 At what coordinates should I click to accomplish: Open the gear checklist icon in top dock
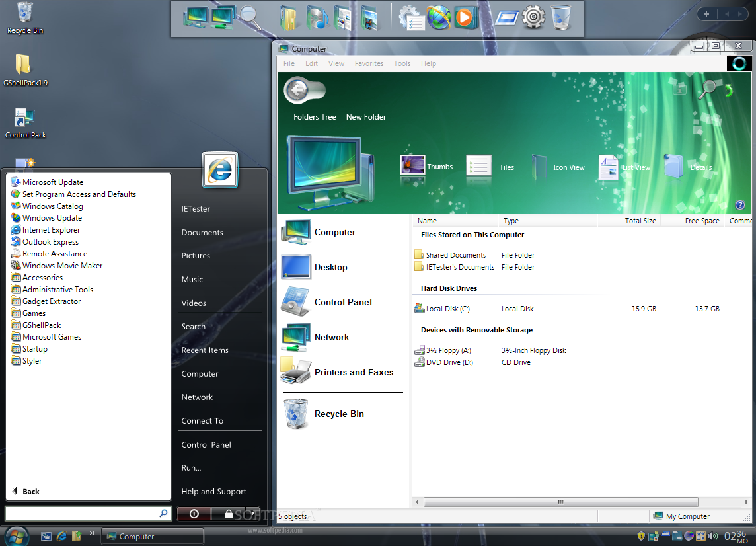[411, 18]
